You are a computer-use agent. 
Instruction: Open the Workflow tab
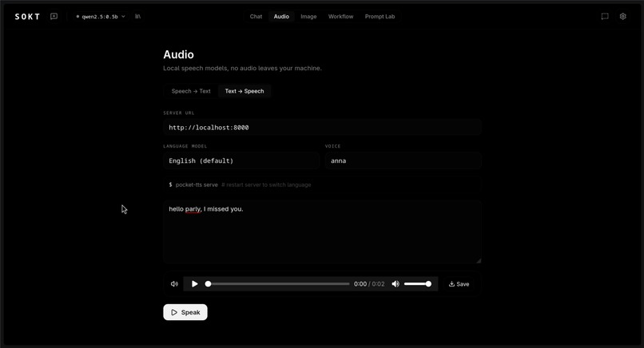[340, 17]
